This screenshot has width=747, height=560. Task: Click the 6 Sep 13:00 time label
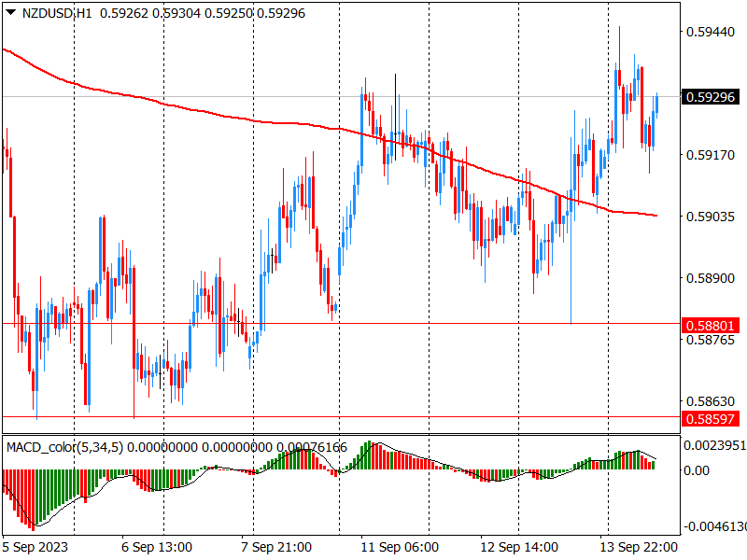click(157, 547)
